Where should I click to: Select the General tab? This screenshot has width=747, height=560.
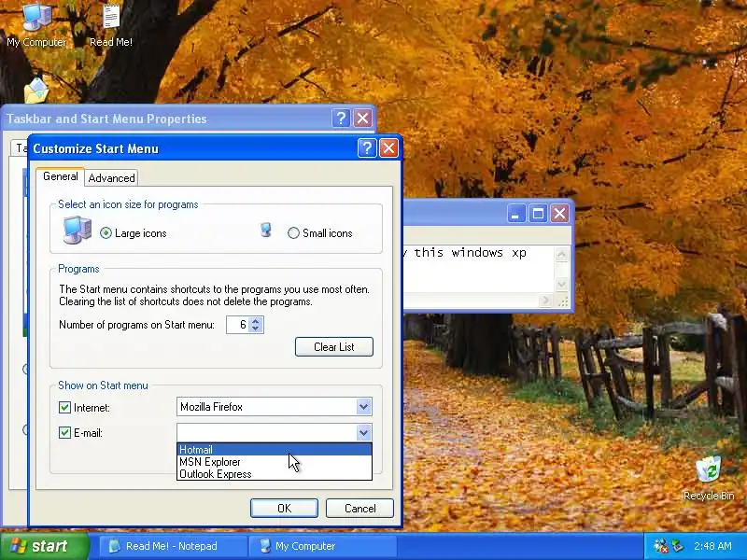pos(61,176)
